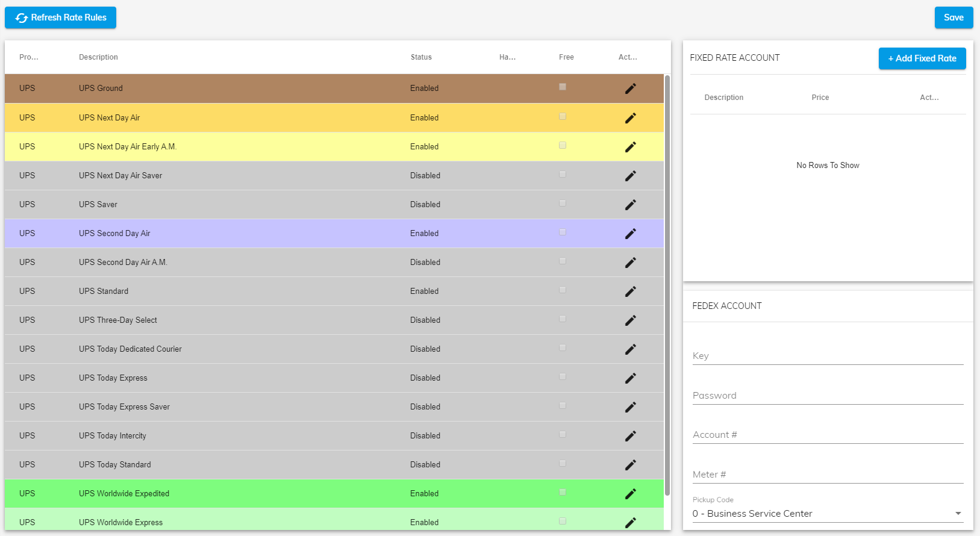980x536 pixels.
Task: Edit UPS Three-Day Select rule
Action: click(x=630, y=320)
